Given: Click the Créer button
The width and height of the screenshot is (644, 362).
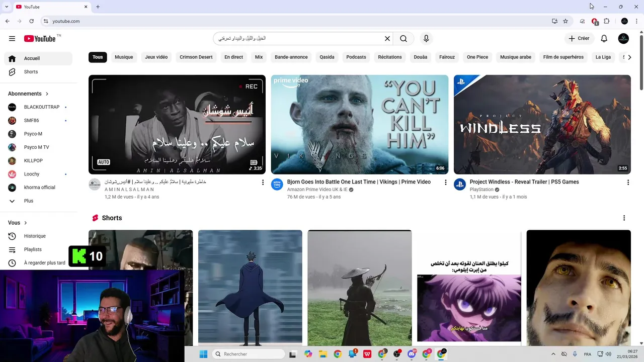Looking at the screenshot, I should [x=579, y=39].
